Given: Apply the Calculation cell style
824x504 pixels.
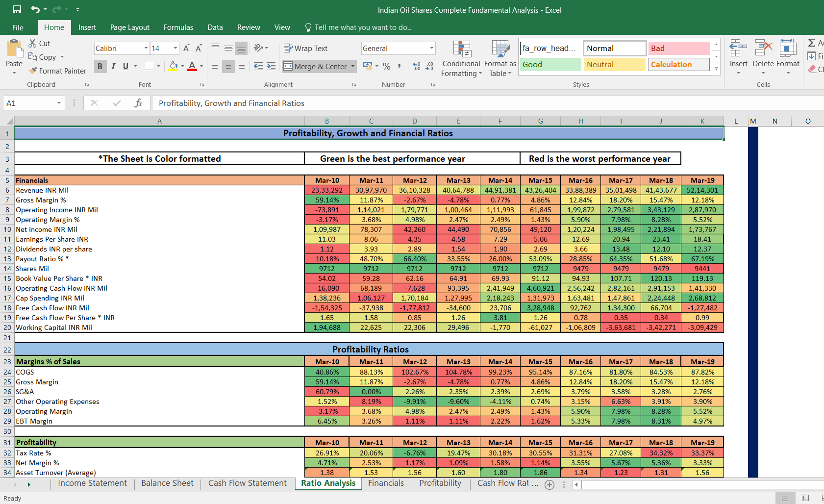Looking at the screenshot, I should coord(679,64).
